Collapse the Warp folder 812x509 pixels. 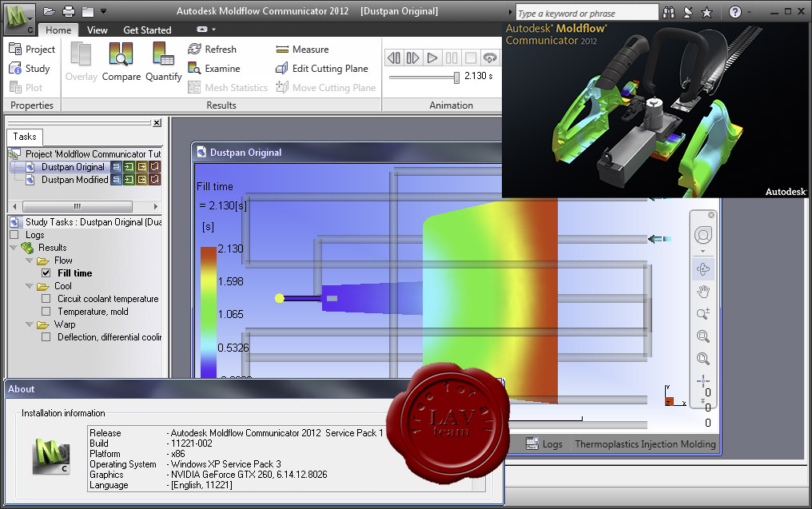tap(29, 324)
